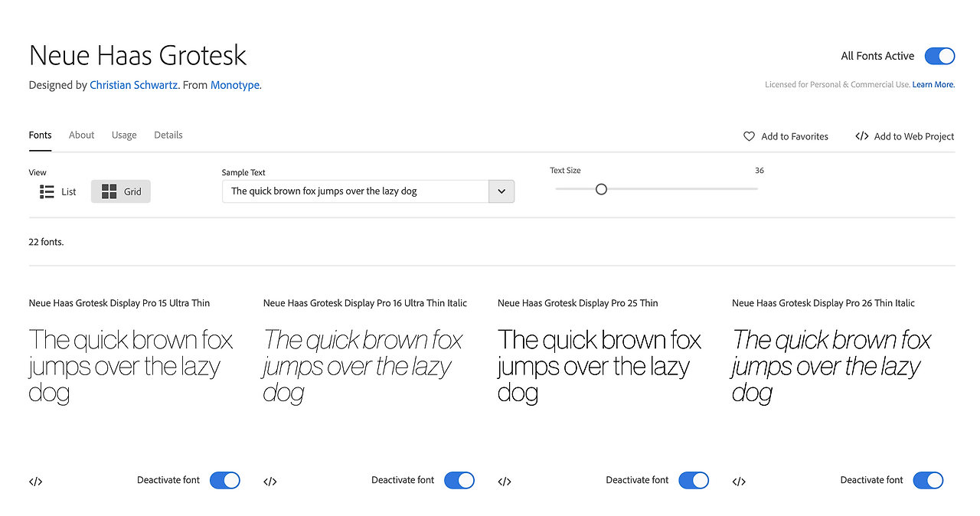Click the Neue Haas Grotesk Display Pro 26 Thin Italic title

pyautogui.click(x=824, y=303)
